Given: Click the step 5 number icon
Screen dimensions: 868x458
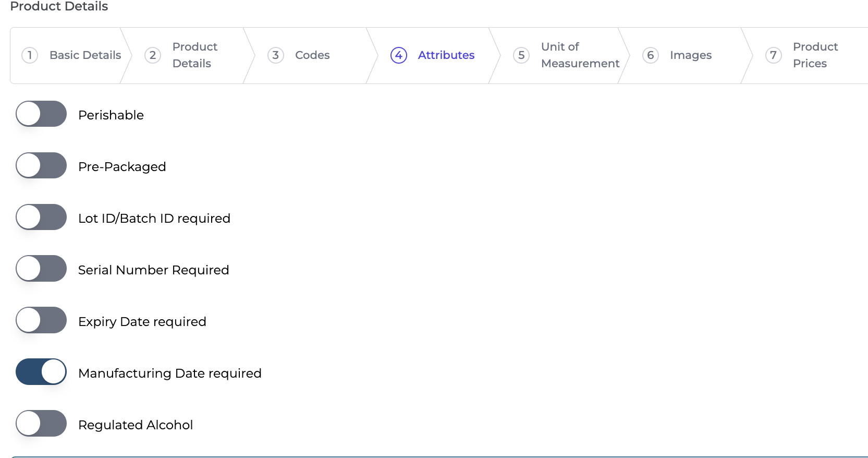Looking at the screenshot, I should 521,55.
